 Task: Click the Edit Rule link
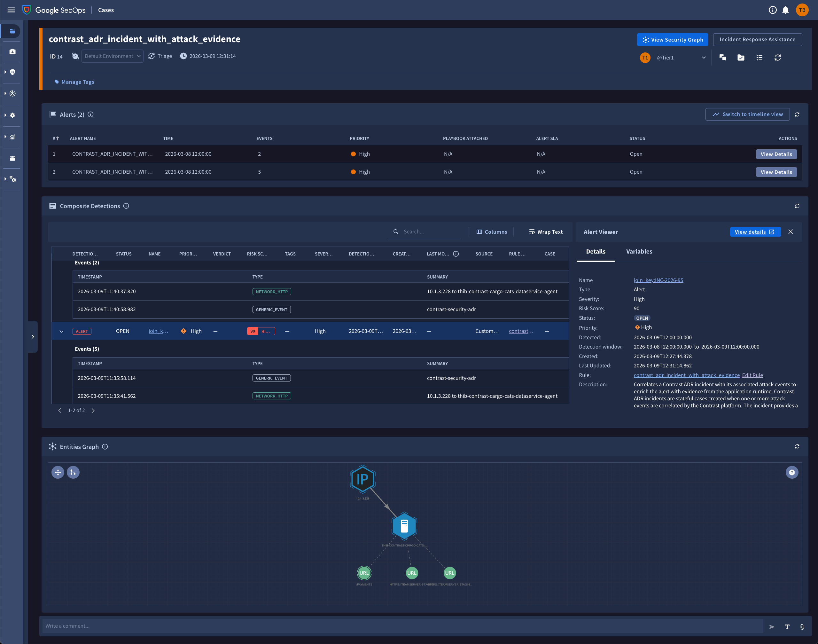[752, 375]
